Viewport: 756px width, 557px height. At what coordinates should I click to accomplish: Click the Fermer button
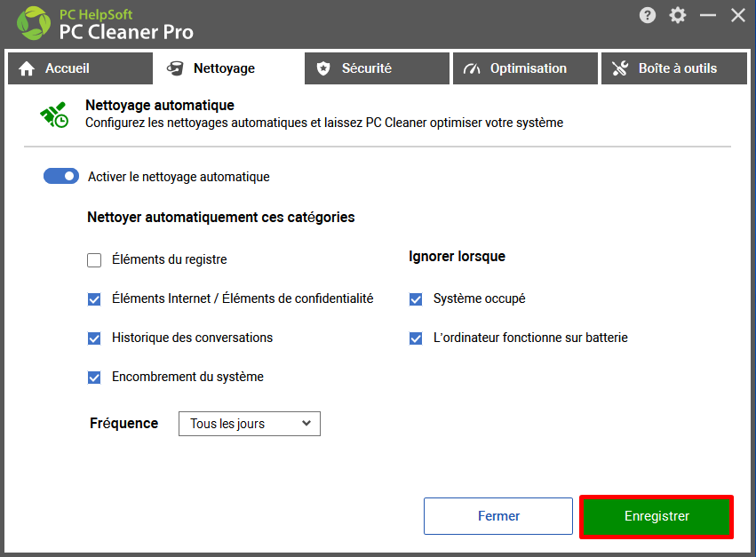(x=498, y=516)
